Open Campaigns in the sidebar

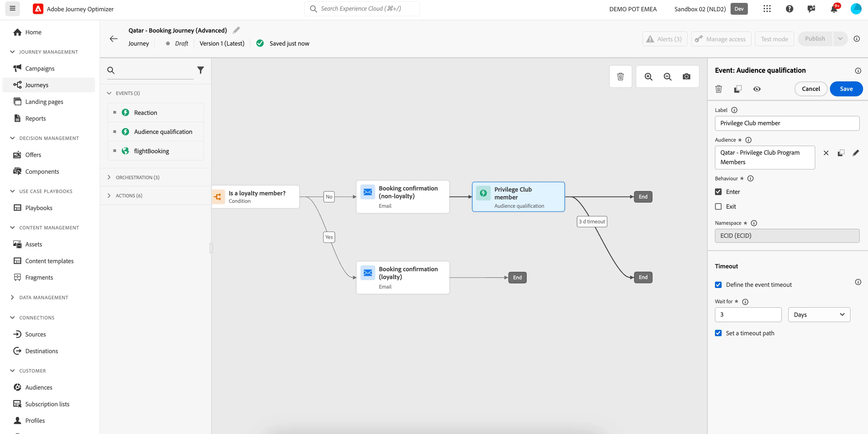[x=40, y=68]
